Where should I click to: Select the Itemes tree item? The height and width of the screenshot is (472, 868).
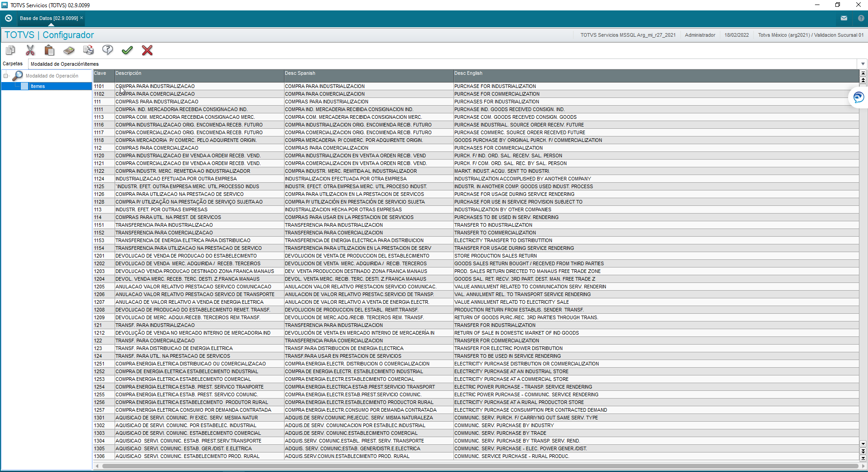[38, 86]
